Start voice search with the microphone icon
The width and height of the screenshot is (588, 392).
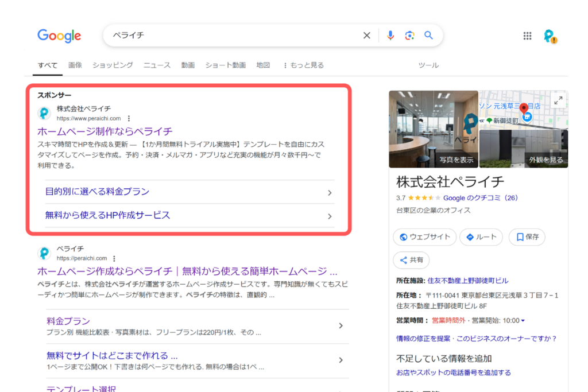point(390,36)
